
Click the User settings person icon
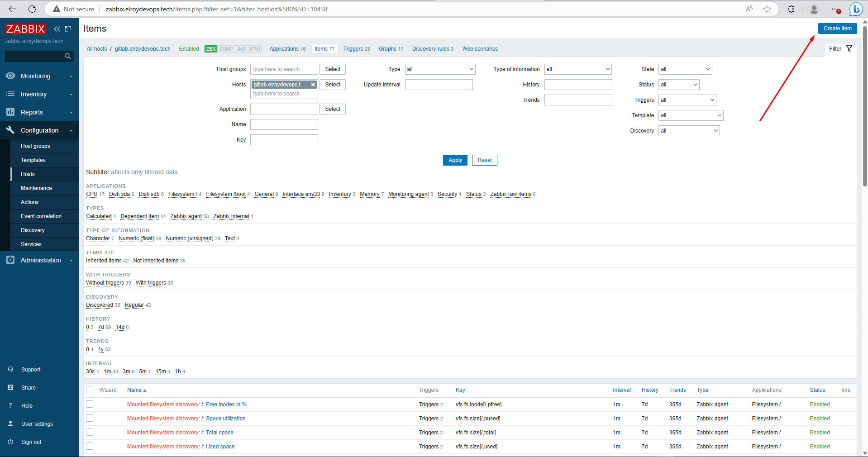click(10, 424)
